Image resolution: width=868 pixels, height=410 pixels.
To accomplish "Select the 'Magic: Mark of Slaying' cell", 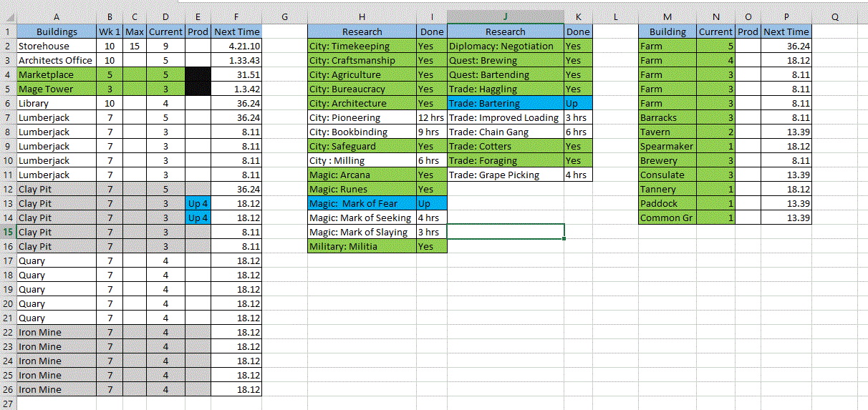I will point(362,232).
